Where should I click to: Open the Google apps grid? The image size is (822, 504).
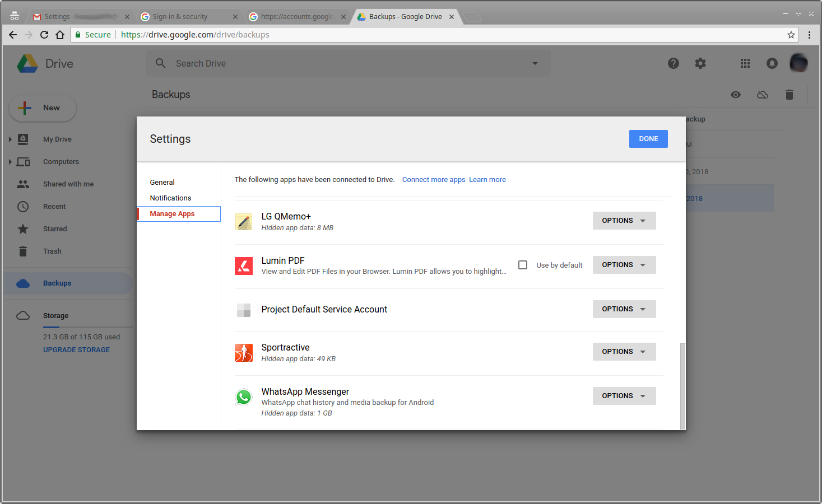745,63
